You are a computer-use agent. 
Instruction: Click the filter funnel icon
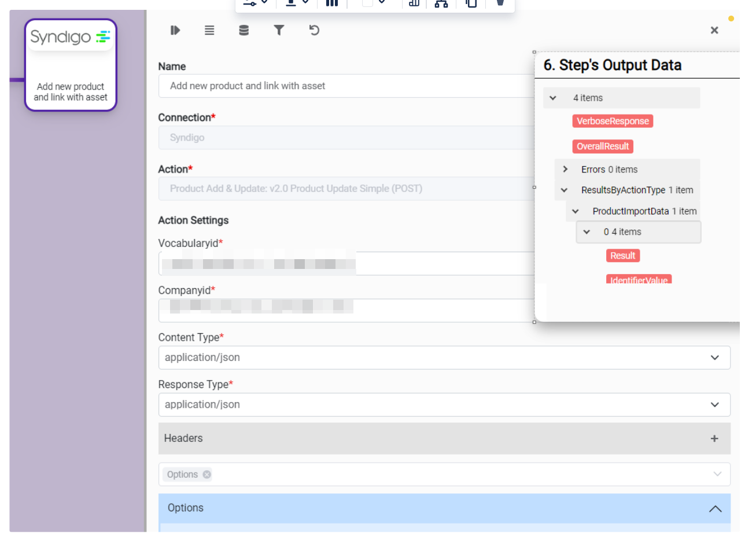(279, 30)
